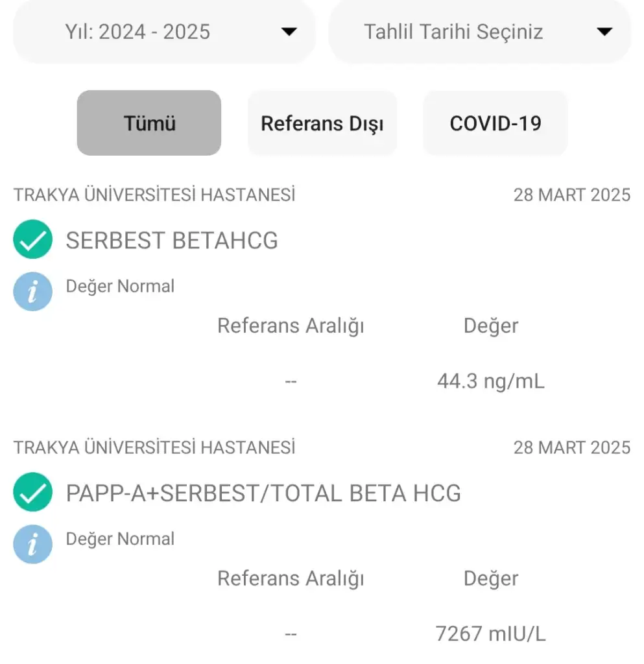Click first TRAKYA ÜNİVERSİTESİ HASTANESİ heading
The image size is (644, 664).
click(x=154, y=195)
